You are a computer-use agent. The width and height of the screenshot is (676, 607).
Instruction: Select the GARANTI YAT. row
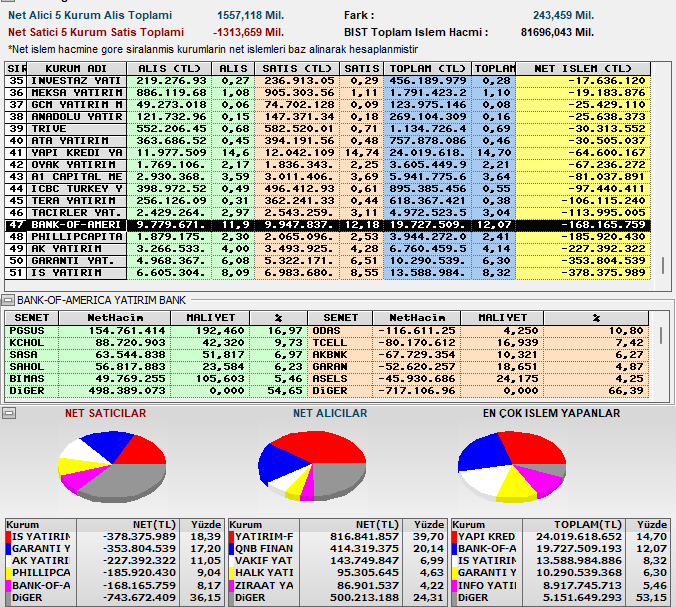pos(328,261)
